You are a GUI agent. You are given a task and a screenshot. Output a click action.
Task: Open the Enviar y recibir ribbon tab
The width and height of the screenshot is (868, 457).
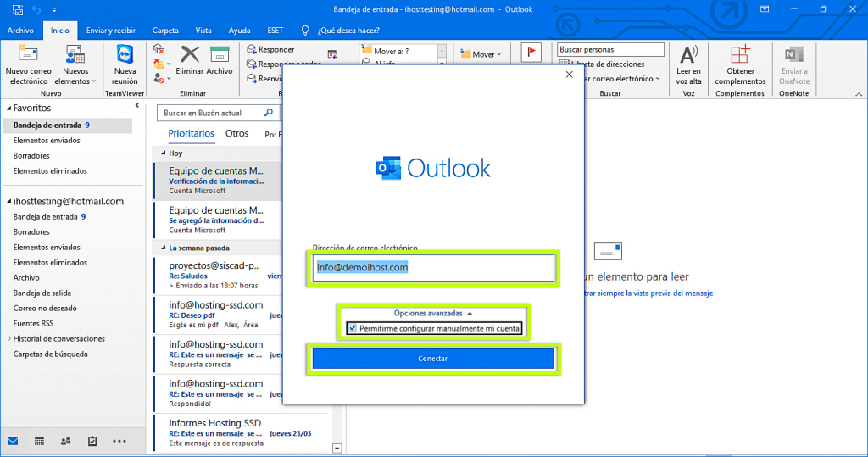coord(113,31)
